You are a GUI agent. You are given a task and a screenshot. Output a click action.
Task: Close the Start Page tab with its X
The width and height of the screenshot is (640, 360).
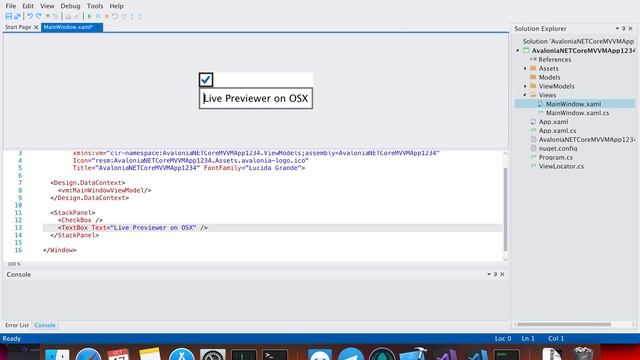(x=36, y=27)
